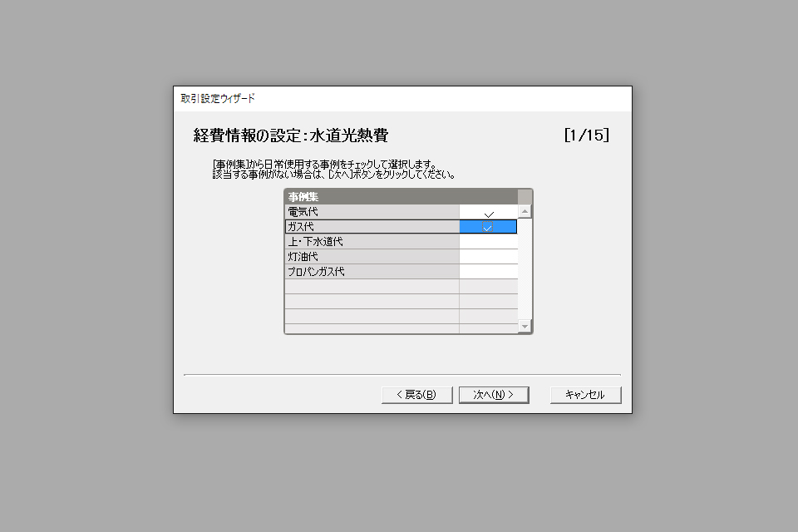This screenshot has height=532, width=798.
Task: Toggle the ガス代 checkmark cell
Action: (488, 227)
